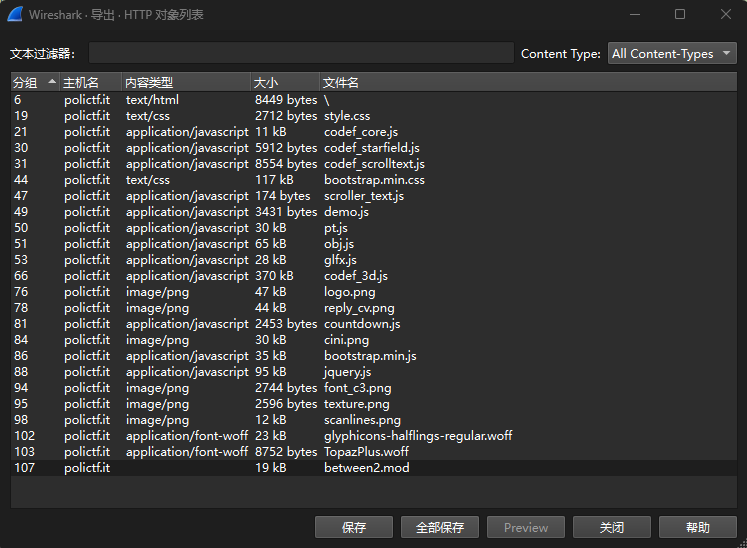Focus the 文本过滤器 text filter field
The width and height of the screenshot is (747, 548).
[301, 53]
